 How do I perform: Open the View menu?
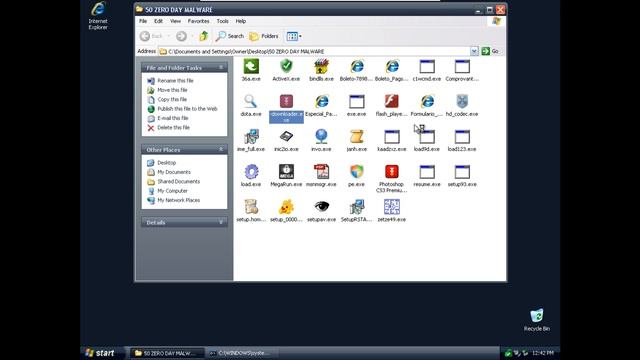(x=175, y=21)
